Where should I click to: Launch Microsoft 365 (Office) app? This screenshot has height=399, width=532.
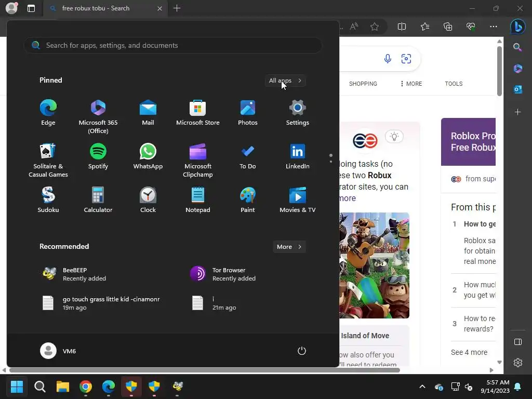point(98,117)
